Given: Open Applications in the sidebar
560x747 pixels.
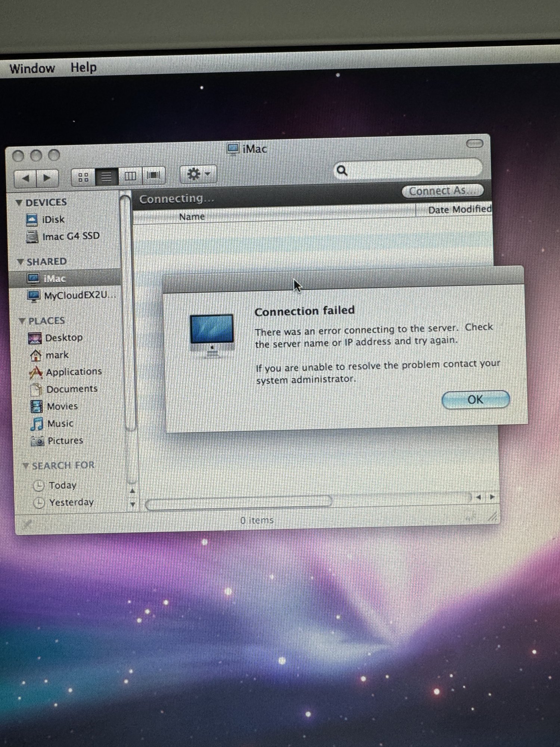Looking at the screenshot, I should pyautogui.click(x=65, y=372).
